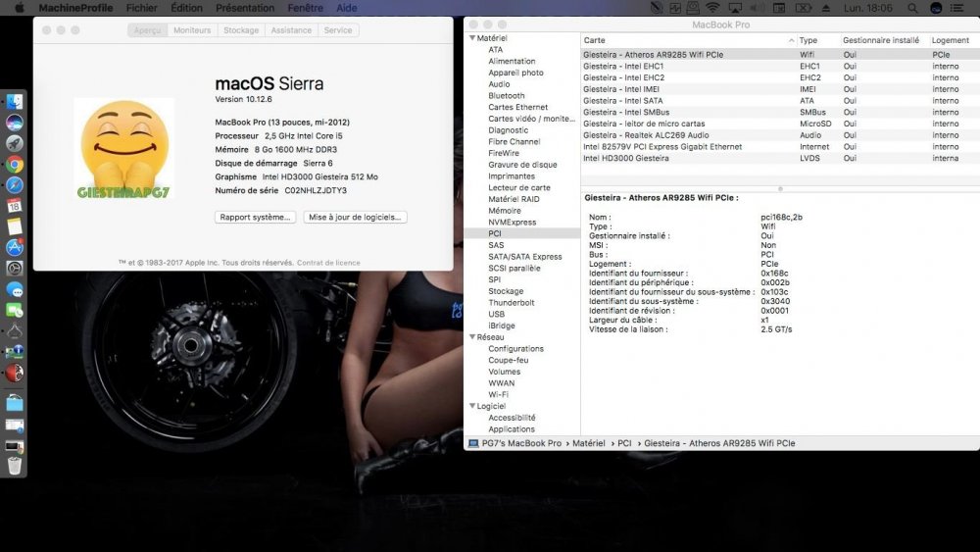Click activity monitor graph icon in menu bar
This screenshot has width=980, height=552.
pyautogui.click(x=675, y=8)
